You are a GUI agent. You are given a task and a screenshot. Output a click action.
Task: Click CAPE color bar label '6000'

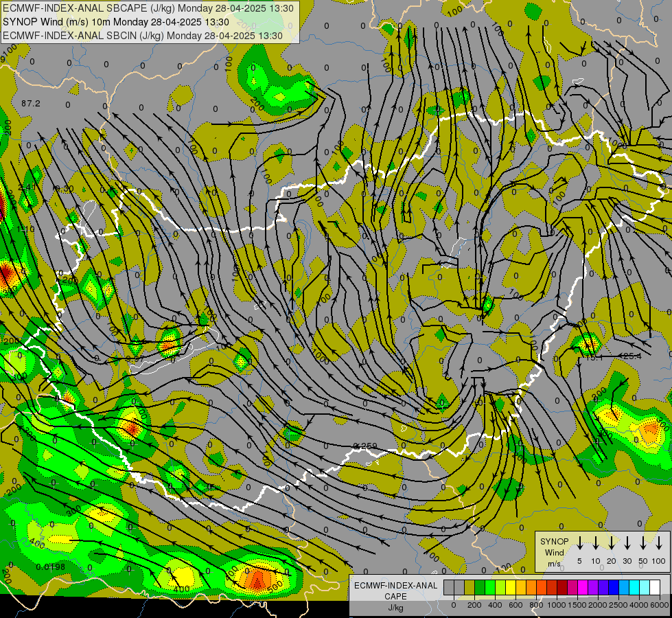660,605
